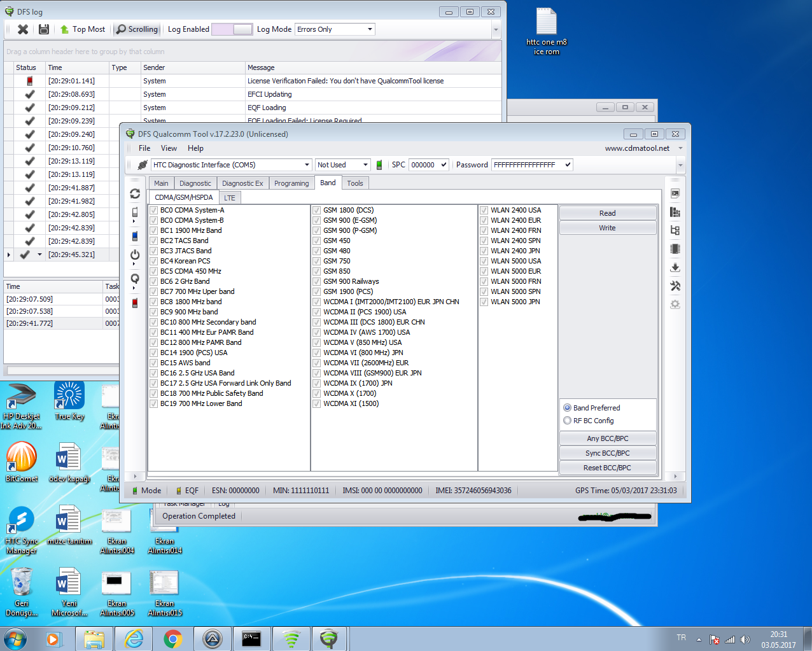This screenshot has width=812, height=651.
Task: Toggle the WCDMA V (850 MHz) USA checkbox
Action: click(x=317, y=342)
